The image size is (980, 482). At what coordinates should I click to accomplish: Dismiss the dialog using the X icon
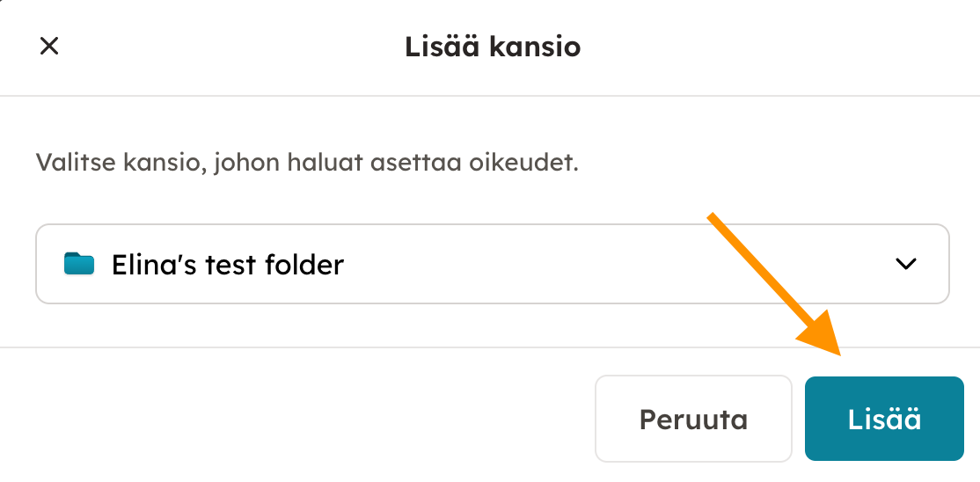coord(49,47)
